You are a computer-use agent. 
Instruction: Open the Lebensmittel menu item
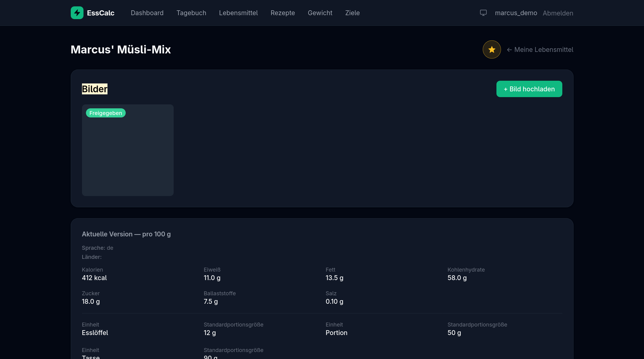click(238, 13)
